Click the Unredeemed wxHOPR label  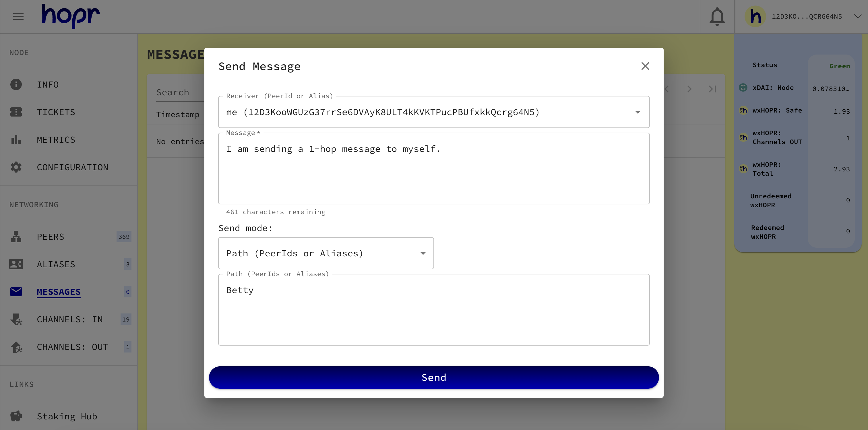point(771,201)
